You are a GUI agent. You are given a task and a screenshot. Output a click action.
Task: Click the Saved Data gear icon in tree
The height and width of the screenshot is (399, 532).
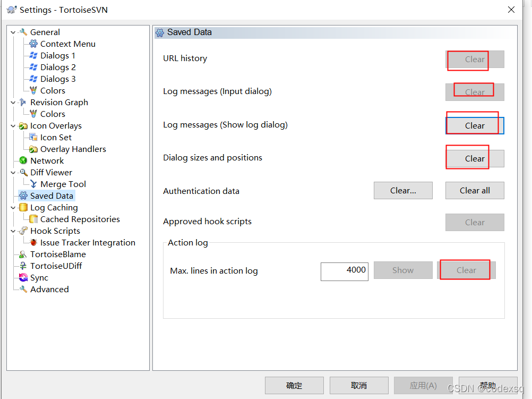[23, 196]
